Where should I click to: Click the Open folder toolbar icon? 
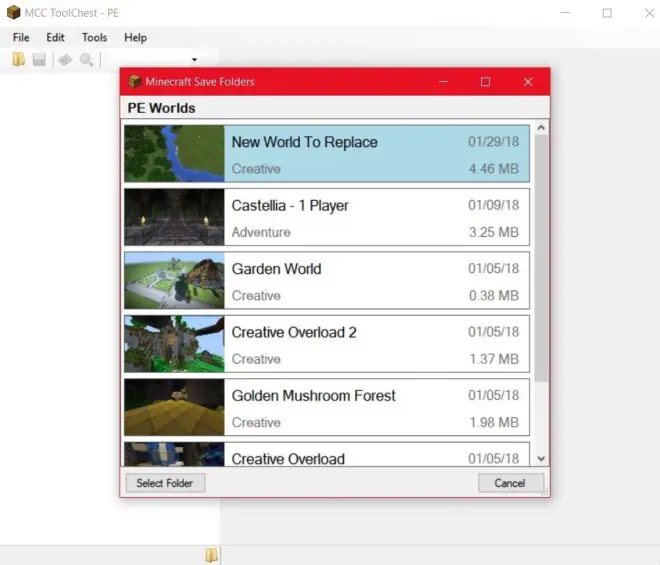[19, 60]
